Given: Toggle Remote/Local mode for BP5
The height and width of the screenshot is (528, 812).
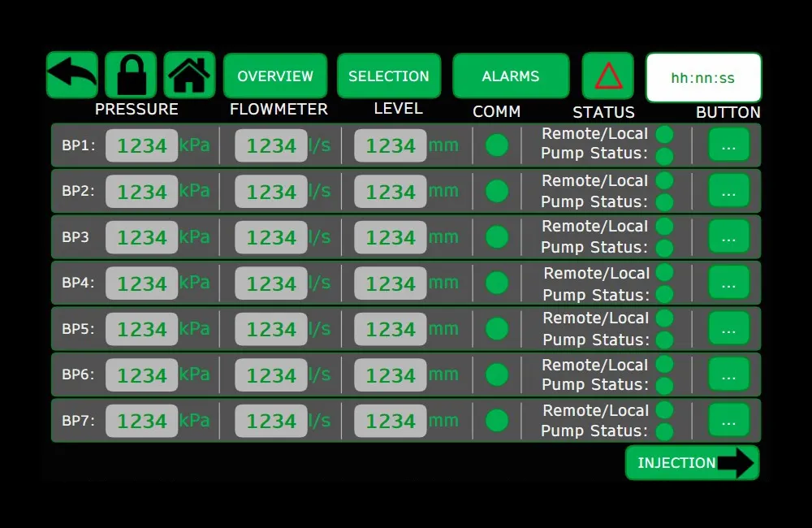Looking at the screenshot, I should point(663,318).
